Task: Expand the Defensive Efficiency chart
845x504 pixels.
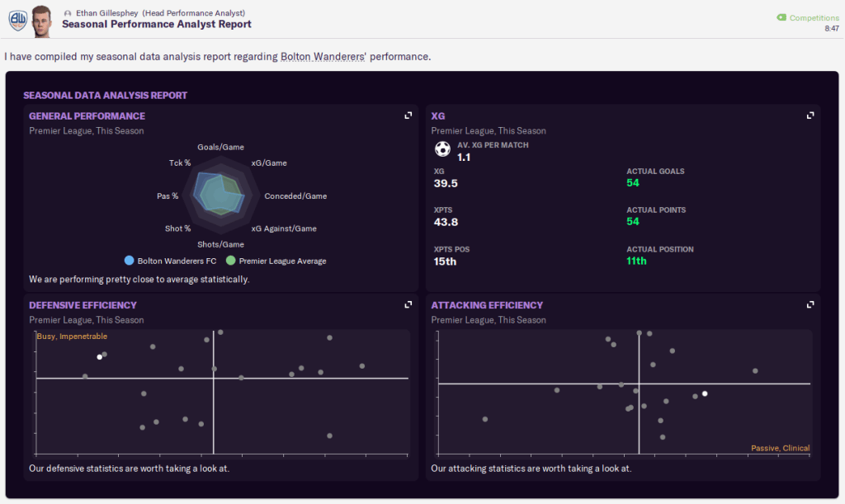Action: (408, 304)
